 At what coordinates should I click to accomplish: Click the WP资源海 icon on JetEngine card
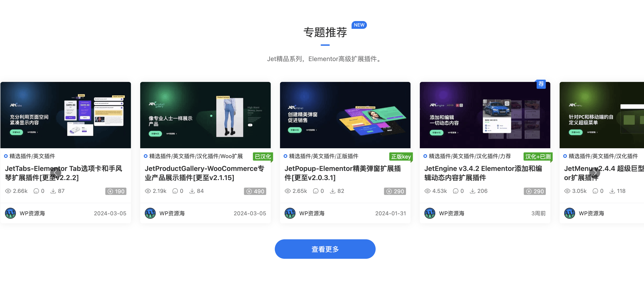click(430, 213)
